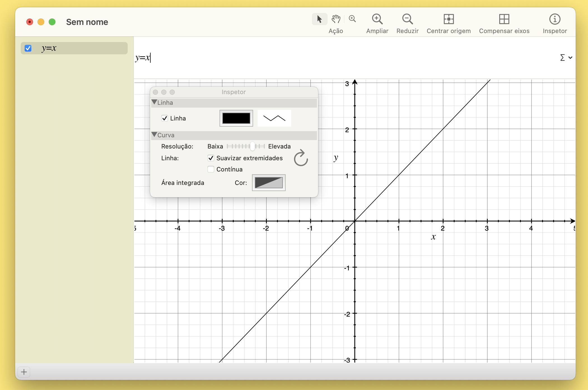Select the arrow pointer tool

pyautogui.click(x=319, y=19)
